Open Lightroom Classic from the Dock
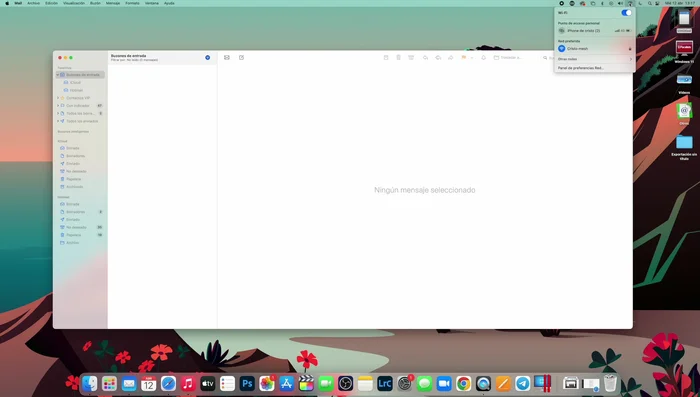Screen dimensions: 700x397 coord(385,383)
